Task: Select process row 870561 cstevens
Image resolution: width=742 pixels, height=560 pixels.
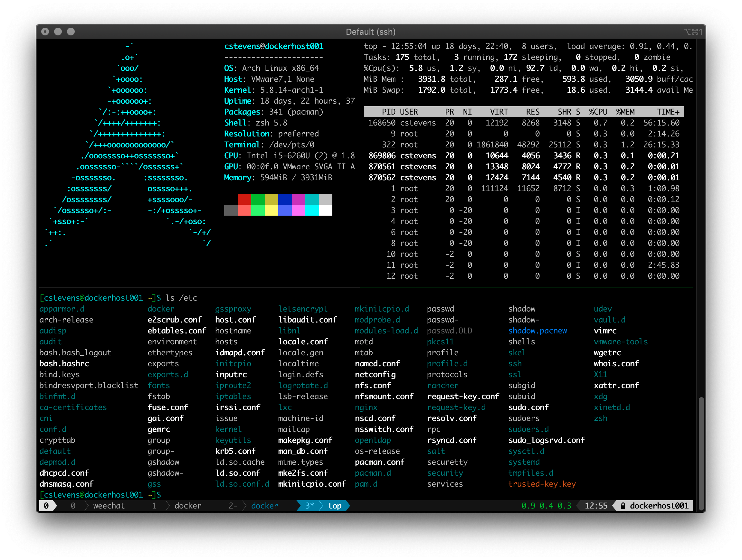Action: point(524,167)
